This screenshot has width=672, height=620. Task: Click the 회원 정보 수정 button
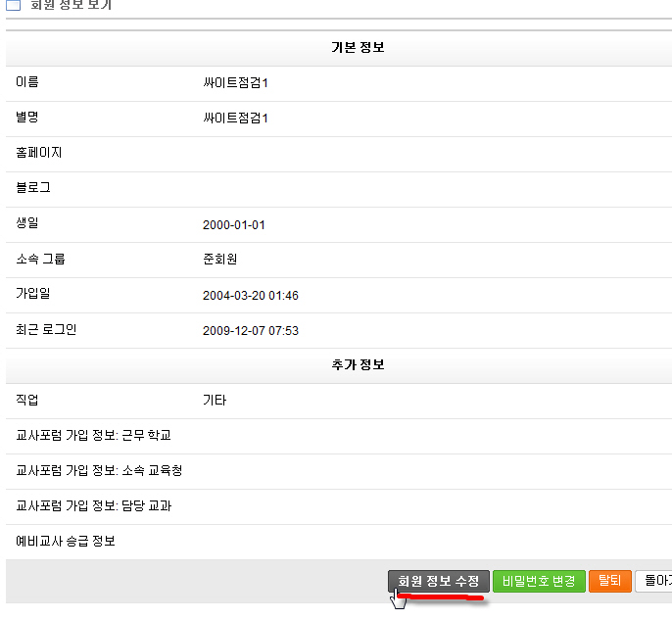click(x=438, y=581)
